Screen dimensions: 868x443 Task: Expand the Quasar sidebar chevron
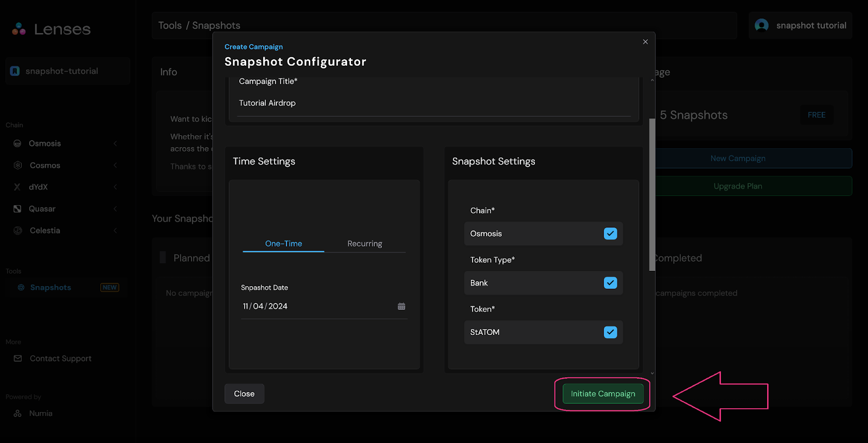click(115, 208)
